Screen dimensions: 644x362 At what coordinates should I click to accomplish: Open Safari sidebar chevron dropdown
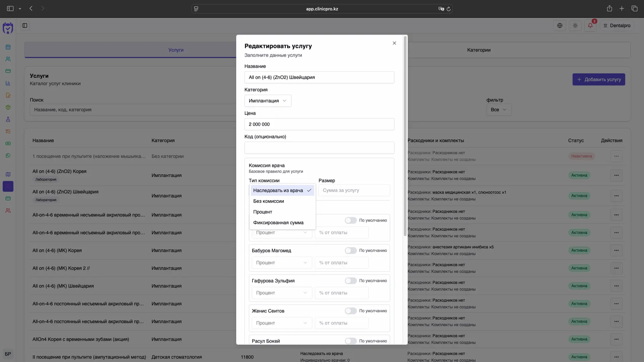coord(20,9)
